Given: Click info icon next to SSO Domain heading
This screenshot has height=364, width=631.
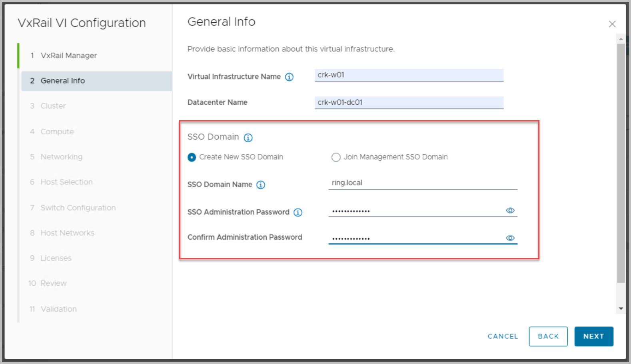Looking at the screenshot, I should (248, 138).
